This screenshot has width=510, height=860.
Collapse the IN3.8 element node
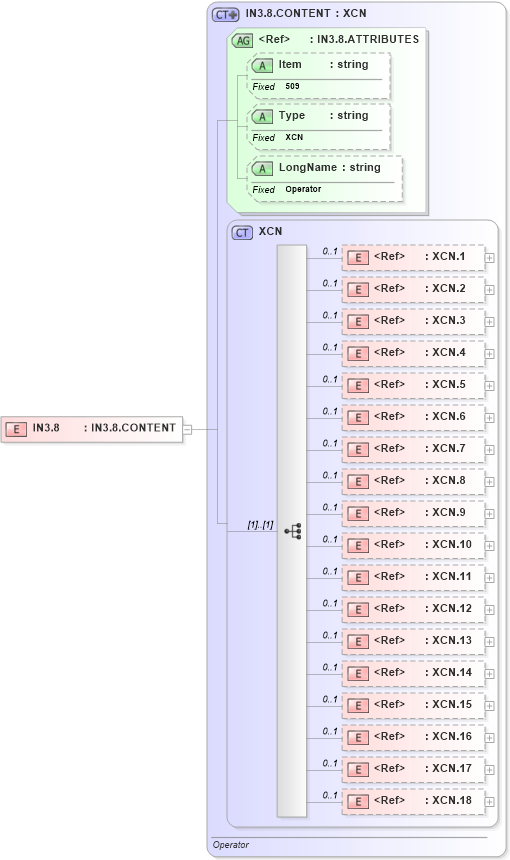[x=187, y=429]
